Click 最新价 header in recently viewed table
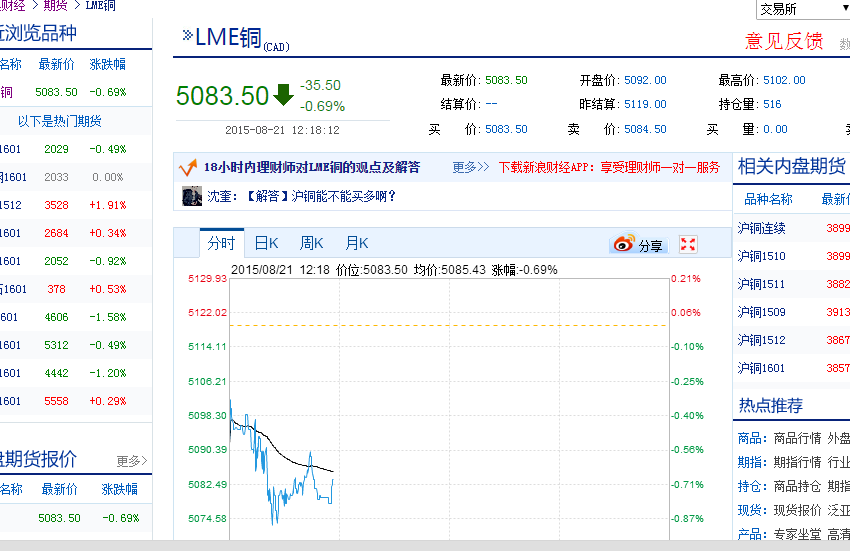This screenshot has height=551, width=850. (x=56, y=64)
